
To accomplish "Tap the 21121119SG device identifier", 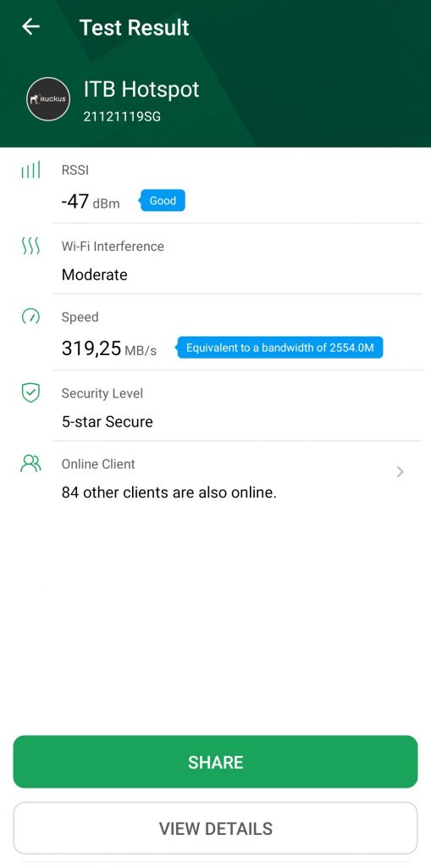I will tap(122, 117).
